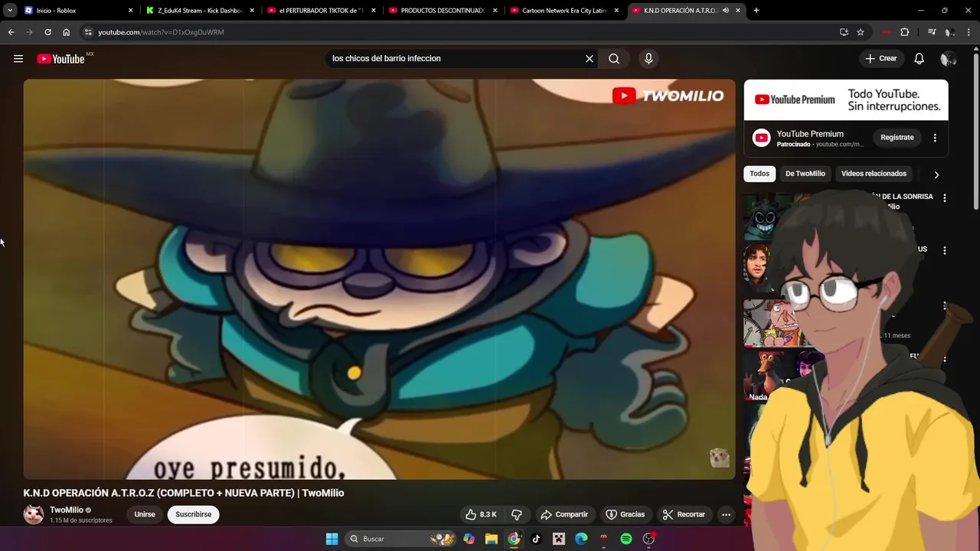The height and width of the screenshot is (551, 980).
Task: Open a new browser tab
Action: pyautogui.click(x=756, y=11)
